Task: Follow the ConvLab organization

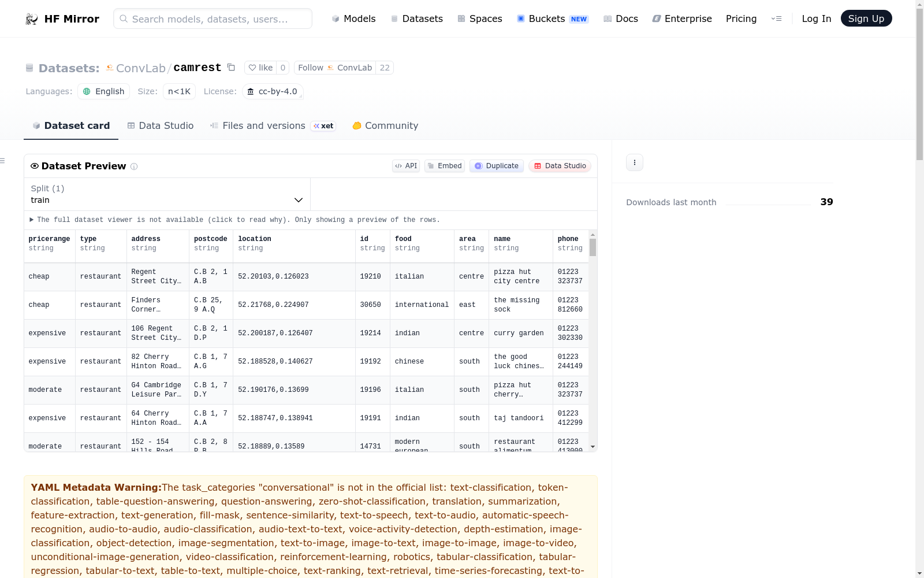Action: 335,68
